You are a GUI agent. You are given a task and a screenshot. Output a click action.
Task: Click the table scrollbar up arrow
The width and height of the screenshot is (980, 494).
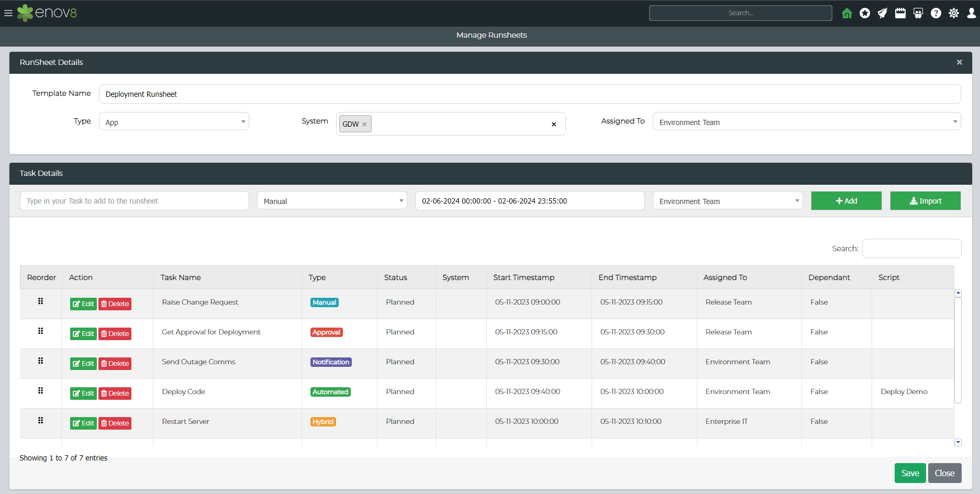tap(958, 294)
